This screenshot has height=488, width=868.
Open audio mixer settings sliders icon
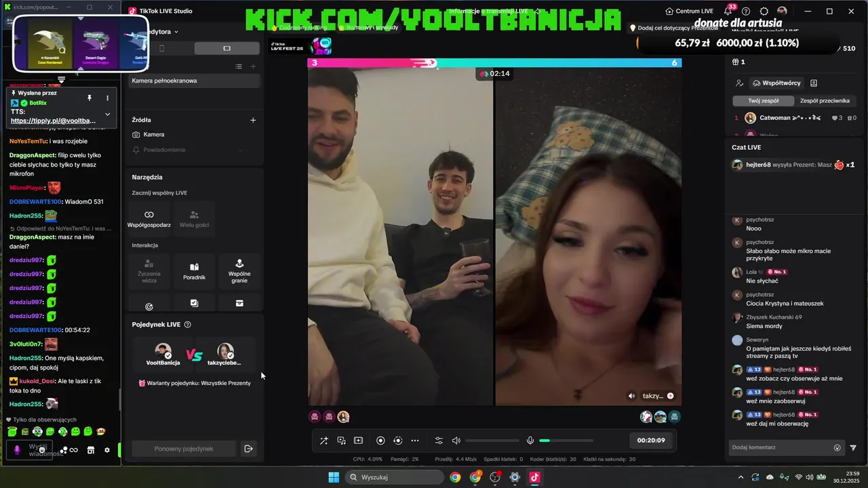(439, 441)
